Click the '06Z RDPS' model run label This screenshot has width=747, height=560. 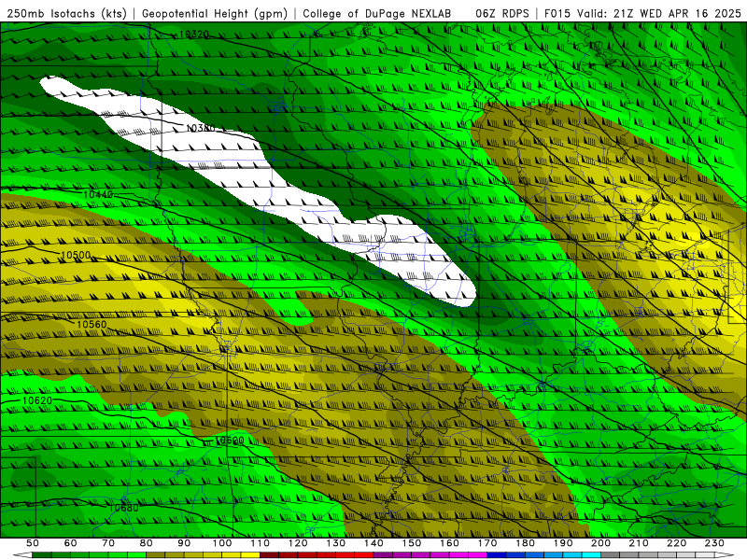[502, 14]
